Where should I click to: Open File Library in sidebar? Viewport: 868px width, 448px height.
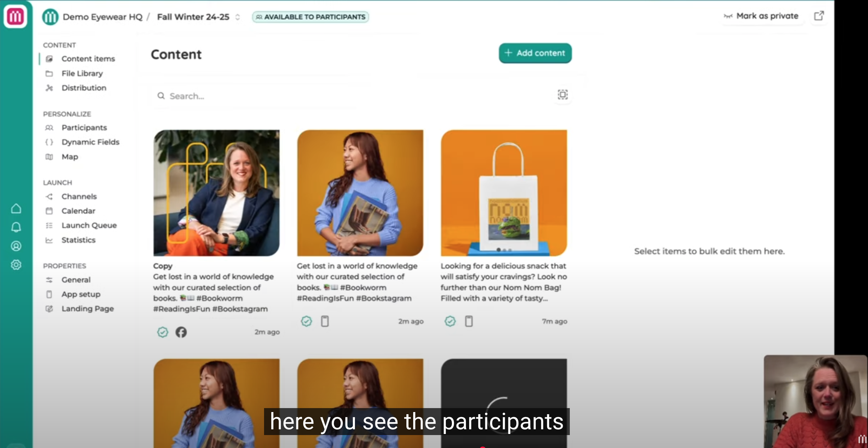tap(82, 73)
